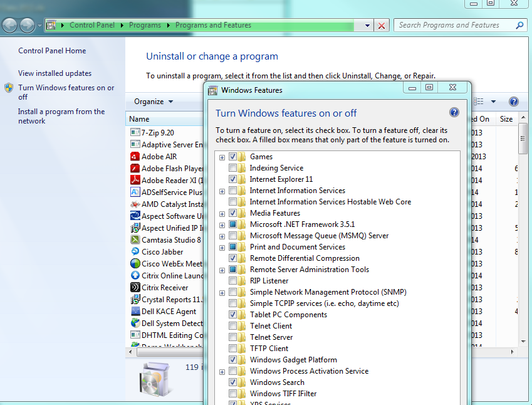Click Programs and Features breadcrumb
Viewport: 532px width, 405px height.
213,25
